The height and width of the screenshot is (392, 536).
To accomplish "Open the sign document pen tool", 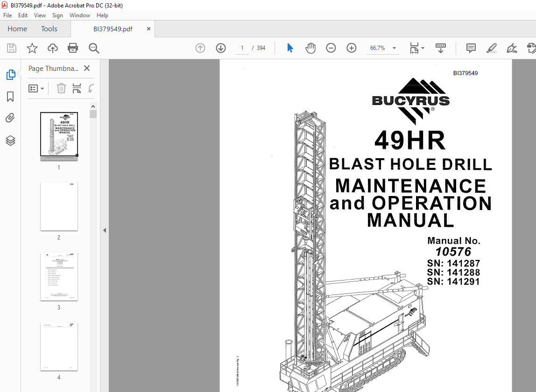I will pyautogui.click(x=512, y=48).
